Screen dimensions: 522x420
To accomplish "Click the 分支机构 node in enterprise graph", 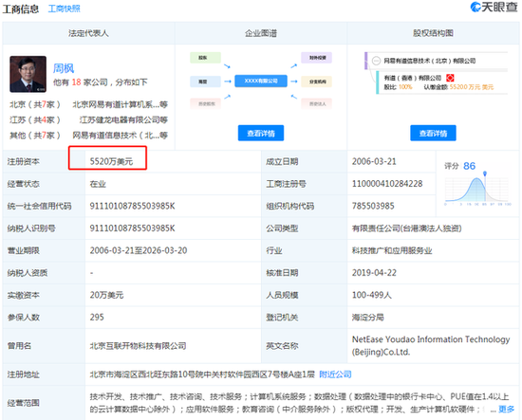I will [316, 82].
